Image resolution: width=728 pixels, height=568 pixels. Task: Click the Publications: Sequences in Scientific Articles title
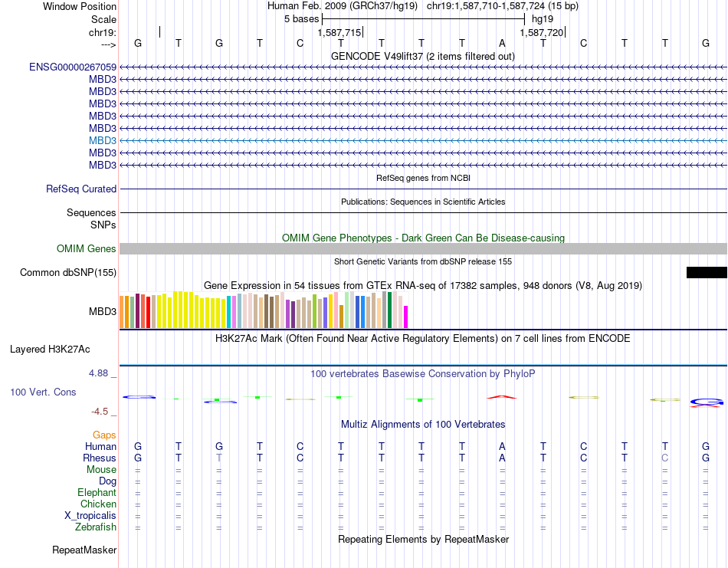click(423, 202)
